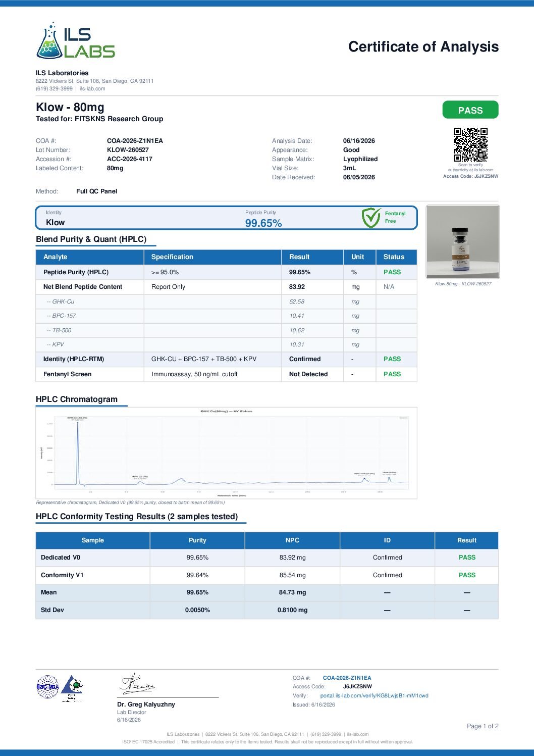
Task: Click the triangular testing accreditation logo
Action: (72, 688)
